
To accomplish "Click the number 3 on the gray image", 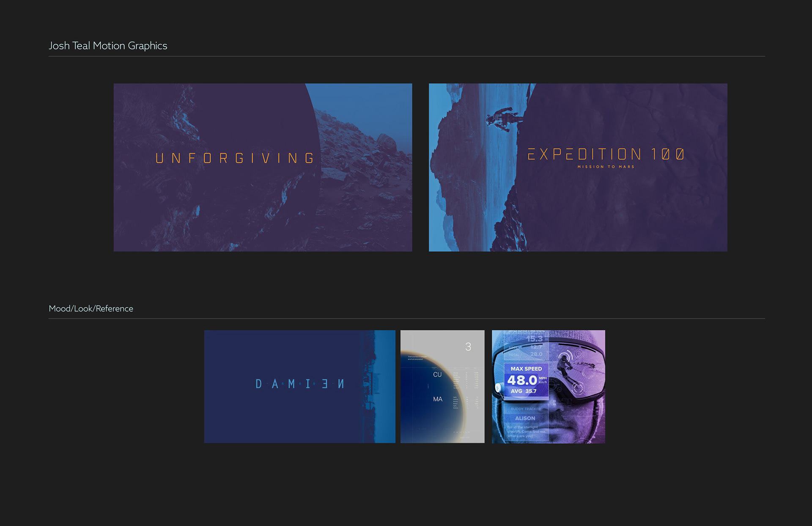I will coord(468,347).
